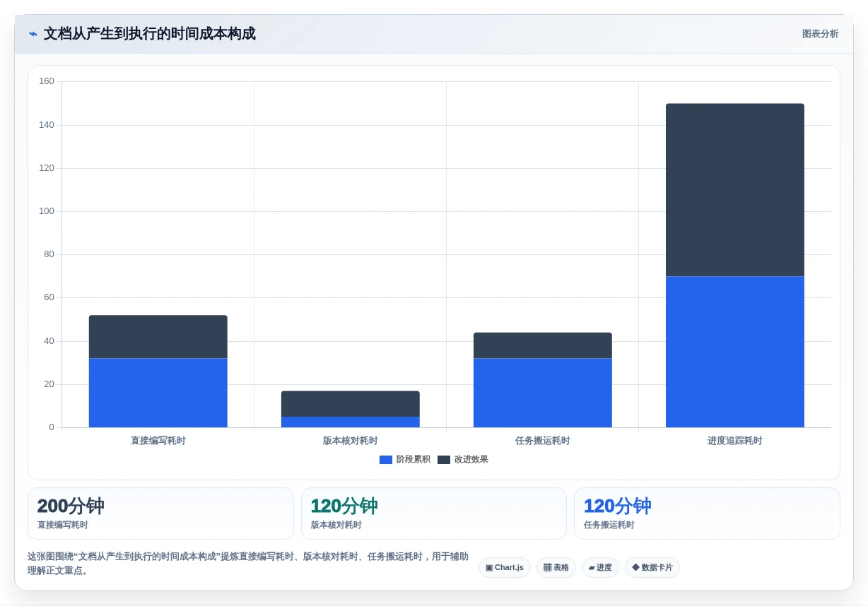Viewport: 868px width, 606px height.
Task: Click the dark bar segment for 进度追踪耗时
Action: pyautogui.click(x=735, y=190)
